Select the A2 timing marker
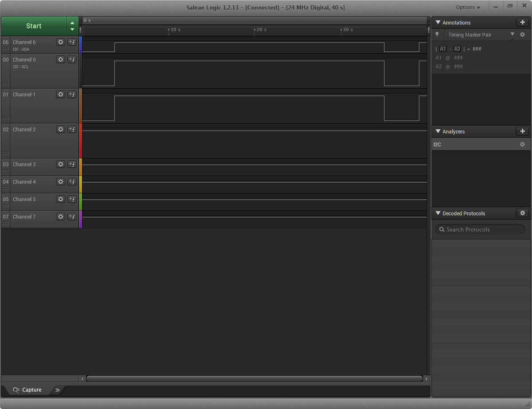 (x=457, y=49)
